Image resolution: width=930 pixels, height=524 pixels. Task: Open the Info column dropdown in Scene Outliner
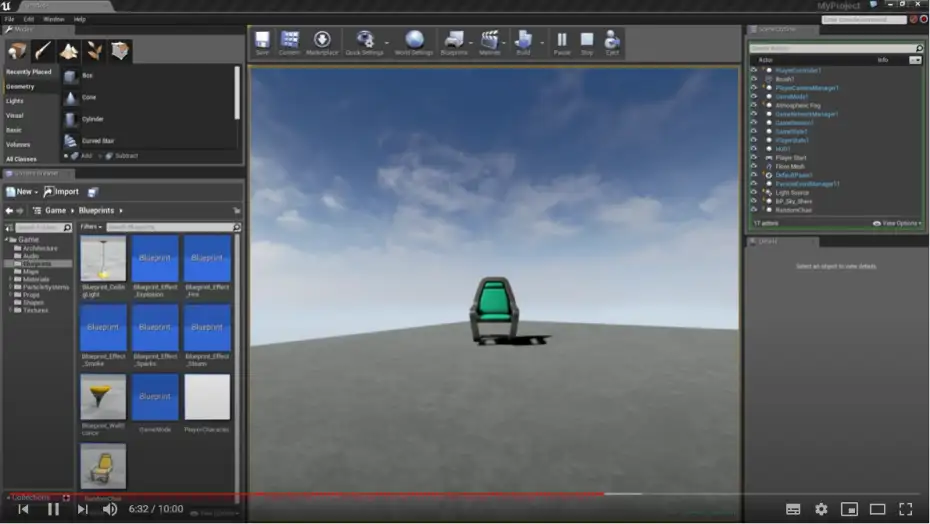point(915,60)
